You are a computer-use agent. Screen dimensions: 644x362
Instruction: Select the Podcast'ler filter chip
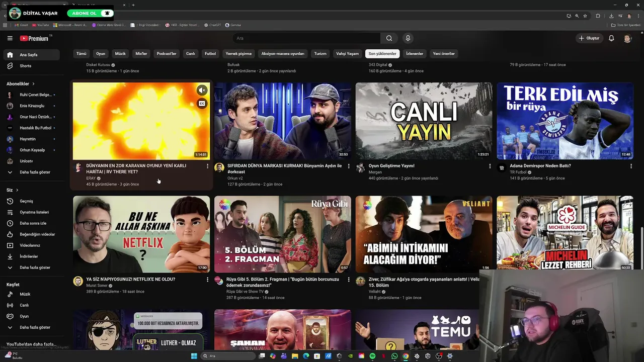click(x=167, y=54)
